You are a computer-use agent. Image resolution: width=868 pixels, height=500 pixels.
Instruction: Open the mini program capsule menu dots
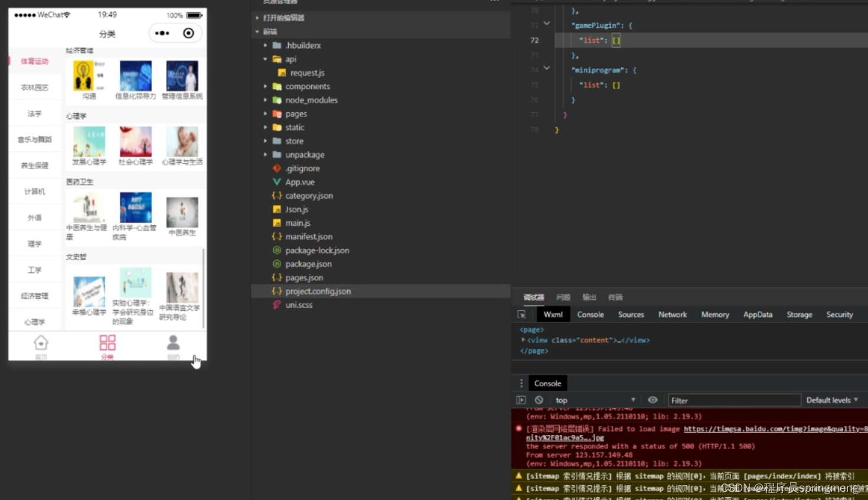pyautogui.click(x=162, y=33)
